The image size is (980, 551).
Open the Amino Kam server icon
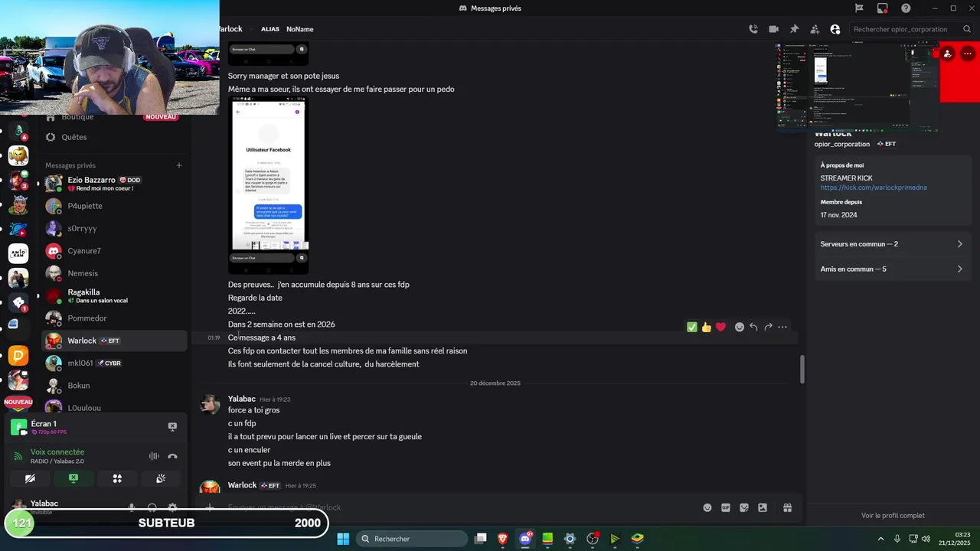click(x=18, y=253)
